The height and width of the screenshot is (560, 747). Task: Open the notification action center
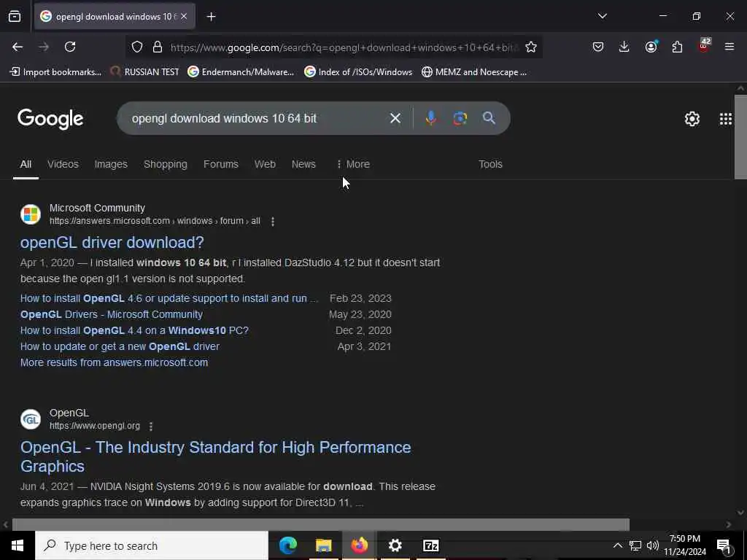pyautogui.click(x=724, y=545)
